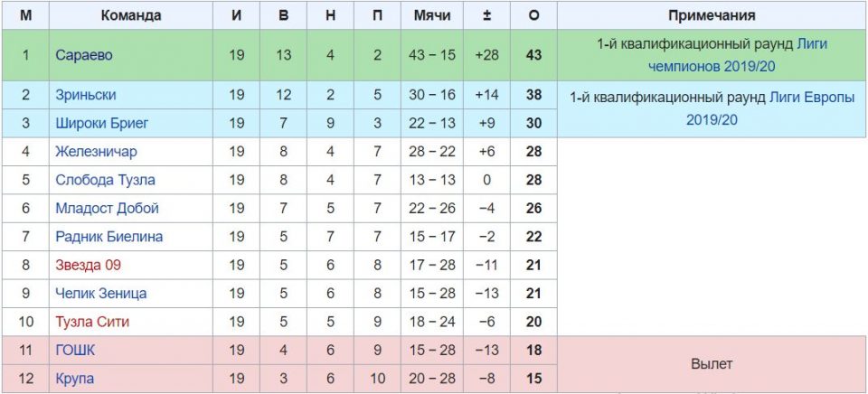Click the Мячи column header
Image resolution: width=868 pixels, height=394 pixels.
(431, 15)
